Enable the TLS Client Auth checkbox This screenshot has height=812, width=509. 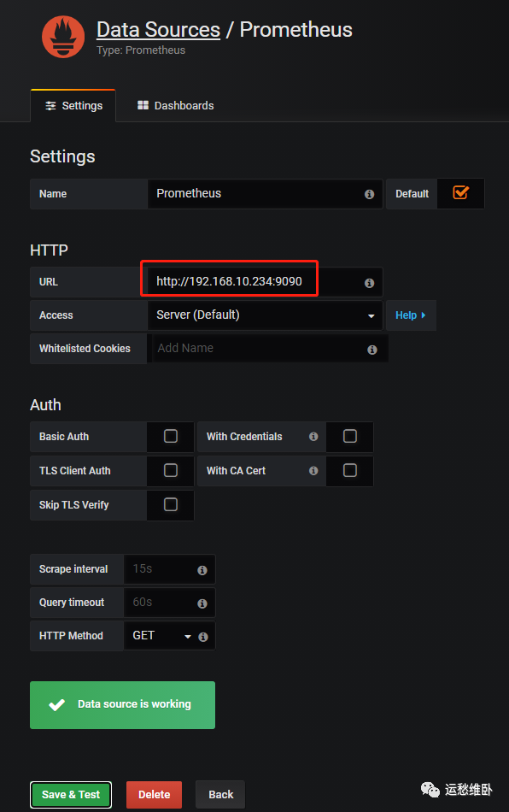coord(171,470)
